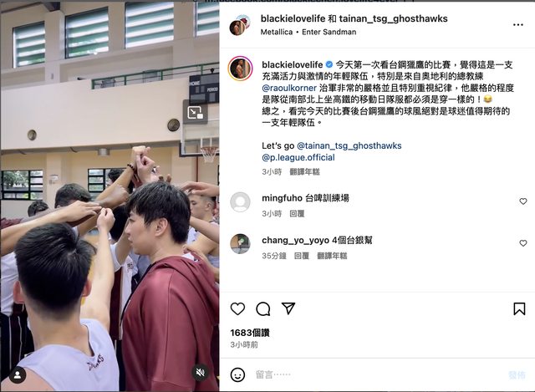535x392 pixels.
Task: Like mingfuho's comment heart
Action: point(523,201)
